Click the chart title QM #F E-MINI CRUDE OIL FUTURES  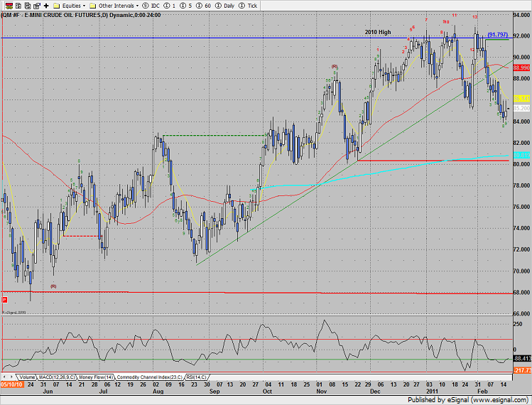click(x=81, y=16)
